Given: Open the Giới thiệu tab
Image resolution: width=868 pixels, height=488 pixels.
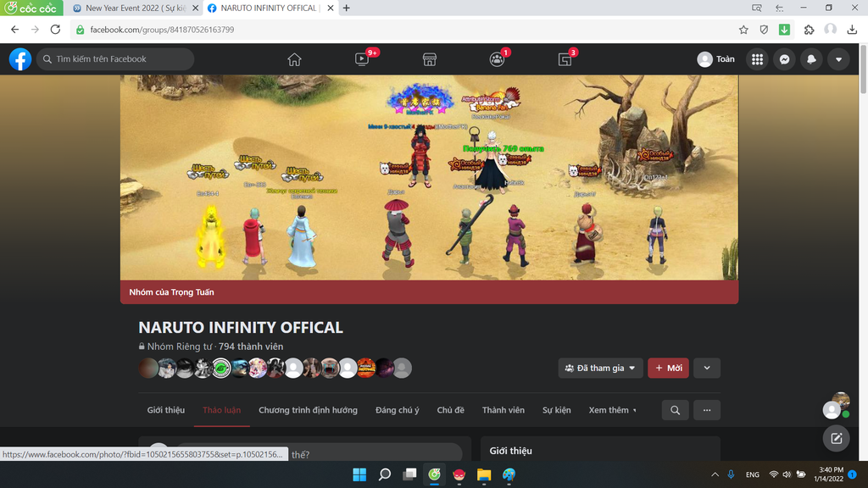Looking at the screenshot, I should pos(166,410).
